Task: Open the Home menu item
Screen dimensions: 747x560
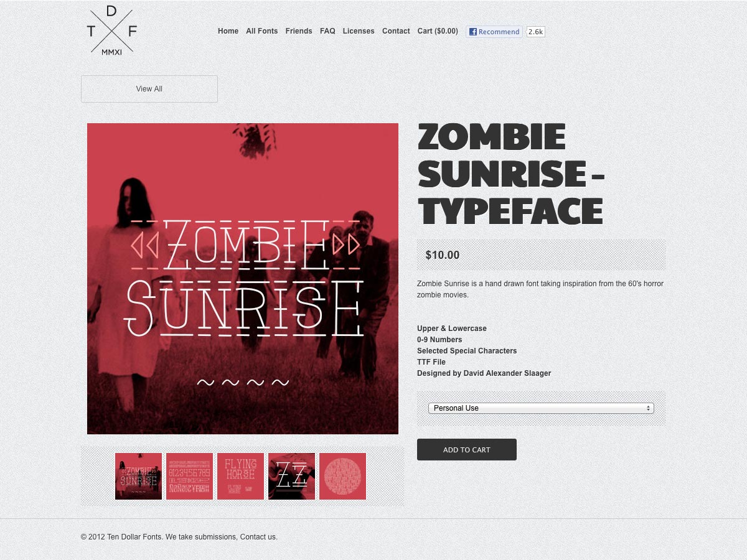Action: [228, 31]
